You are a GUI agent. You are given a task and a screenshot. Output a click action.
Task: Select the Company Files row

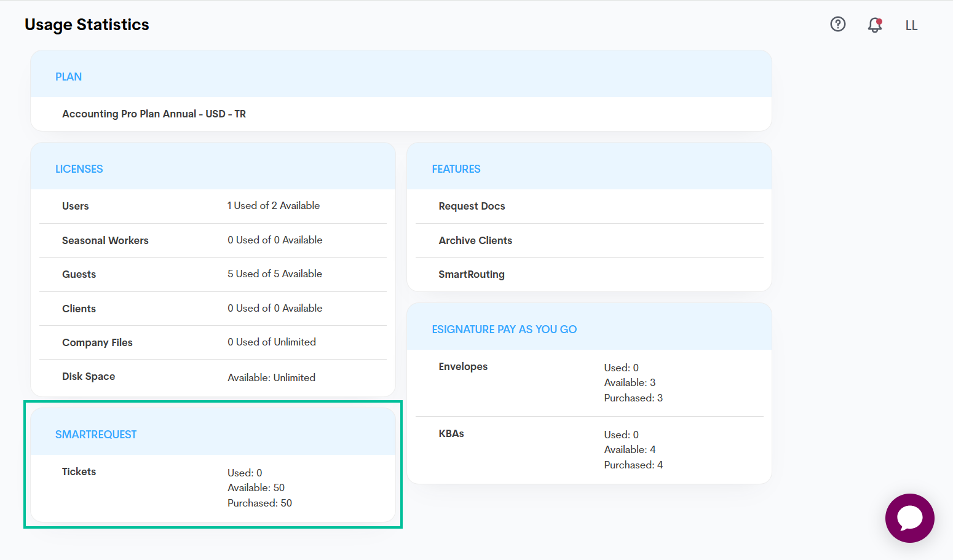97,342
